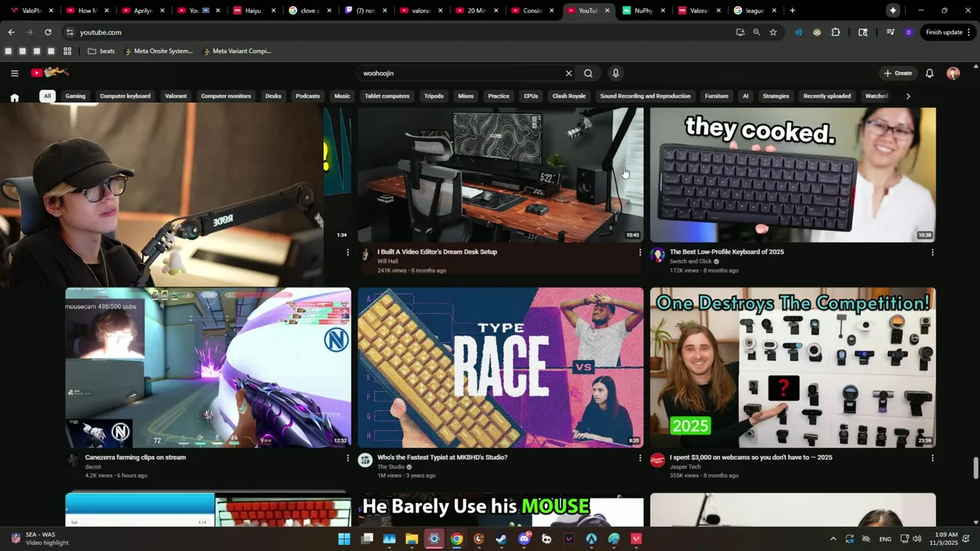Open the zoom magnifier icon in address bar
This screenshot has width=980, height=551.
pyautogui.click(x=756, y=32)
